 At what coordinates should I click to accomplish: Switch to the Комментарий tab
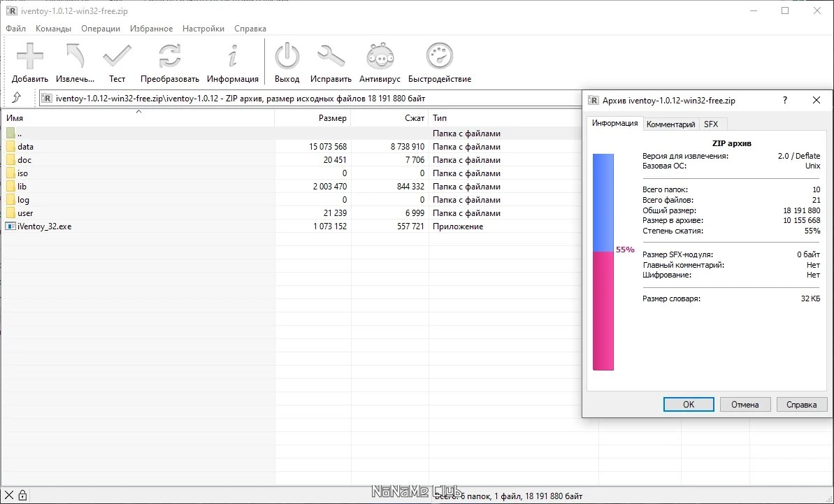670,124
